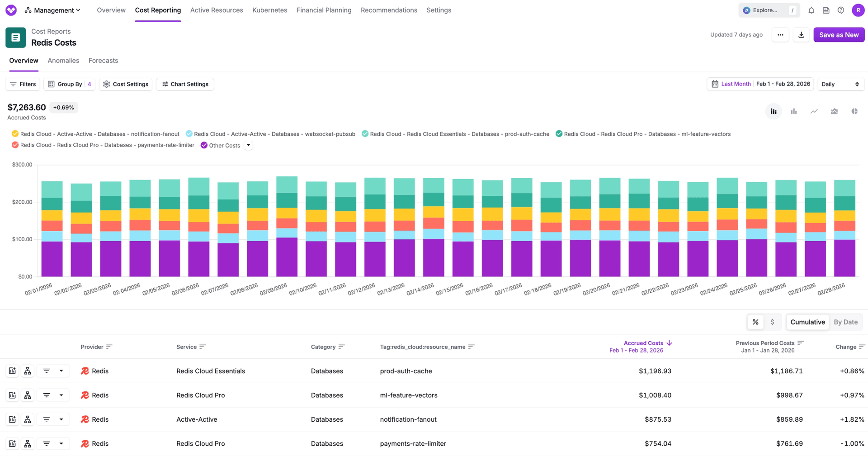Click the Explore search field

[x=769, y=10]
